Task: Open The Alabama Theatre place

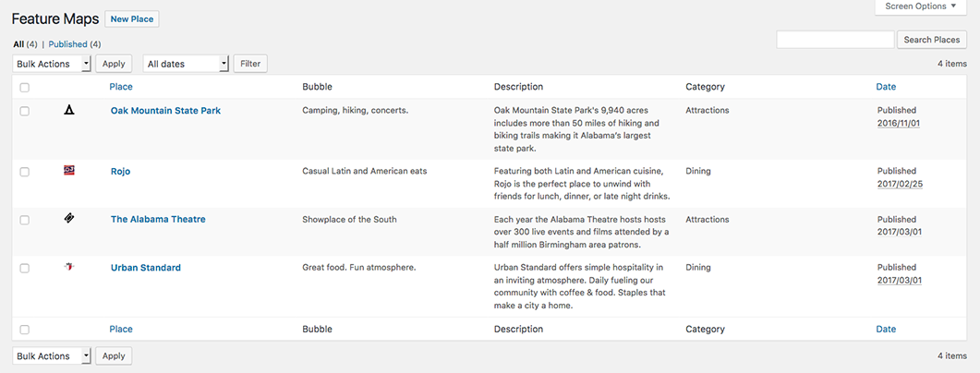Action: click(158, 220)
